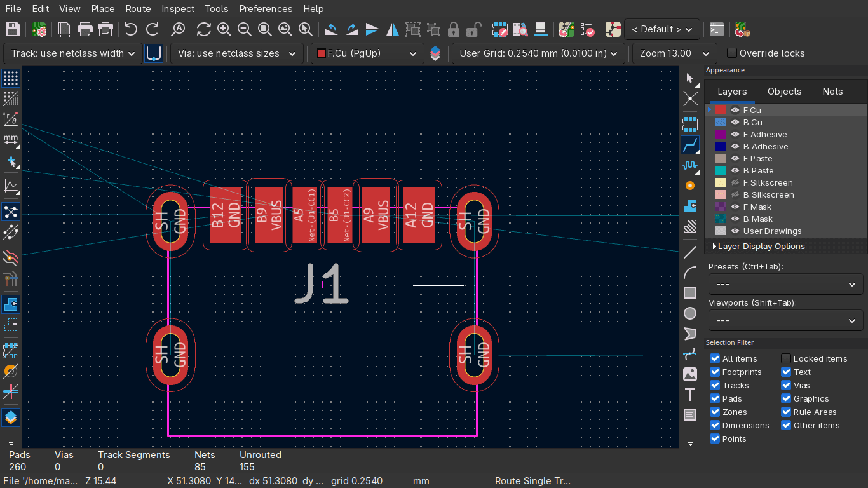Screen dimensions: 868x488
Task: Uncheck the Vias filter checkbox
Action: [x=786, y=385]
